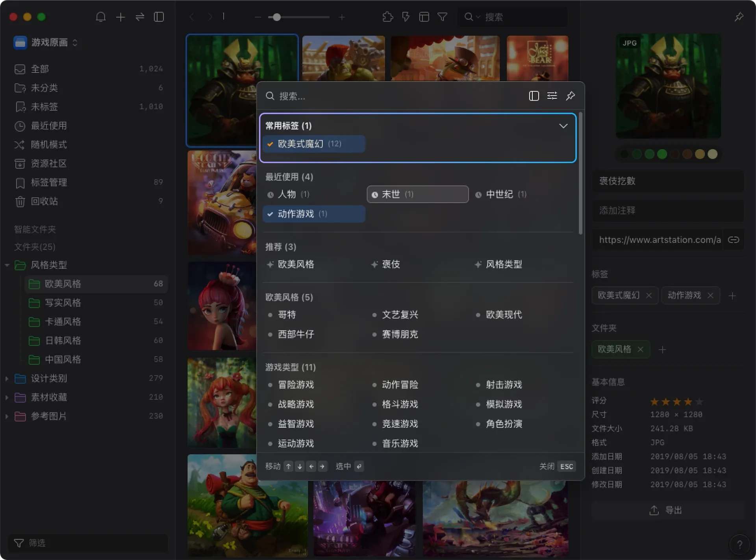
Task: Open the 游戏原画 library switcher
Action: (x=46, y=42)
